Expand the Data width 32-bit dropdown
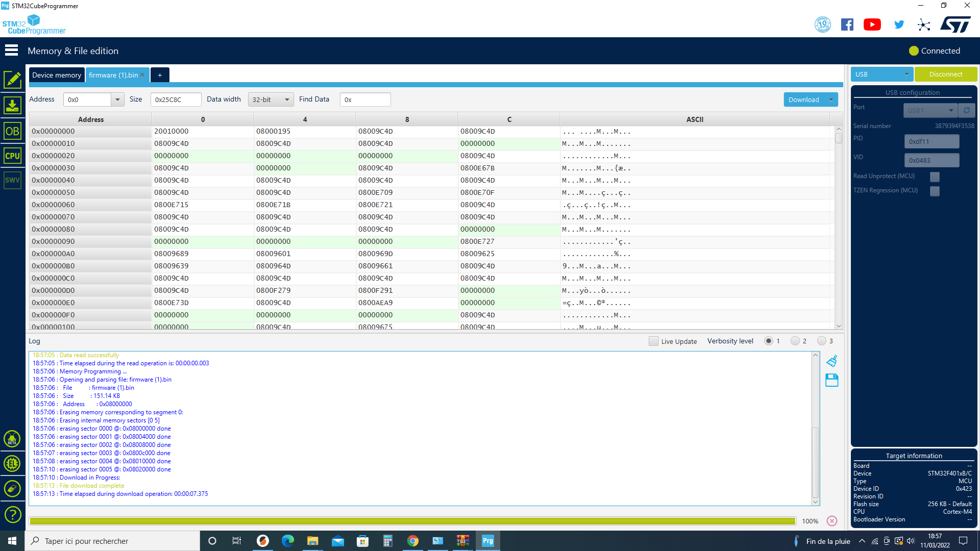This screenshot has width=980, height=551. (271, 99)
